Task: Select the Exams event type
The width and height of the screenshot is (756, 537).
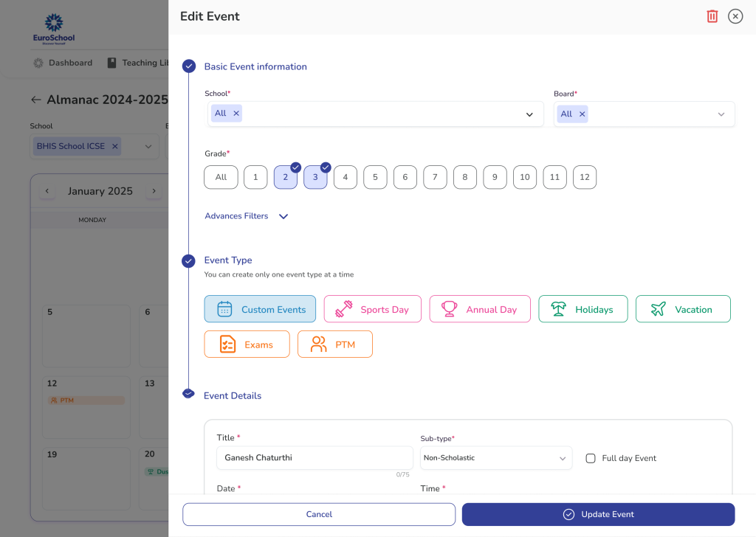Action: click(247, 344)
